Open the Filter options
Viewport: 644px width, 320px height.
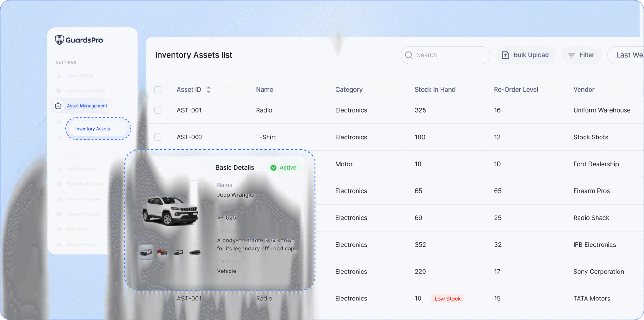(581, 55)
